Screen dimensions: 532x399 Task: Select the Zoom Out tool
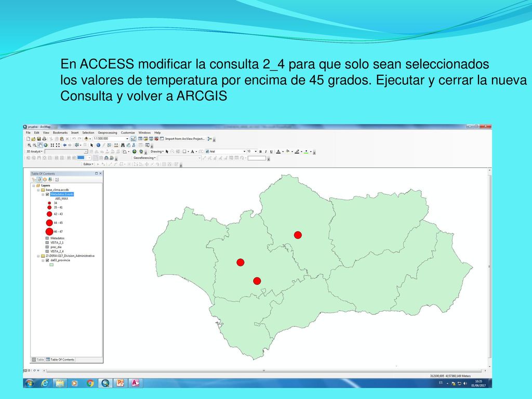[35, 145]
